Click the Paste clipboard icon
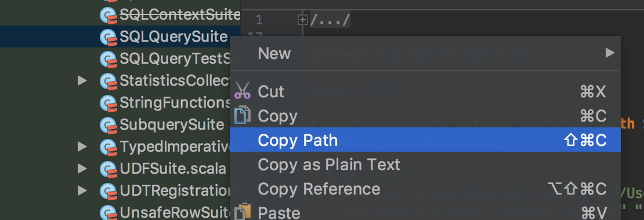The height and width of the screenshot is (220, 644). [243, 212]
